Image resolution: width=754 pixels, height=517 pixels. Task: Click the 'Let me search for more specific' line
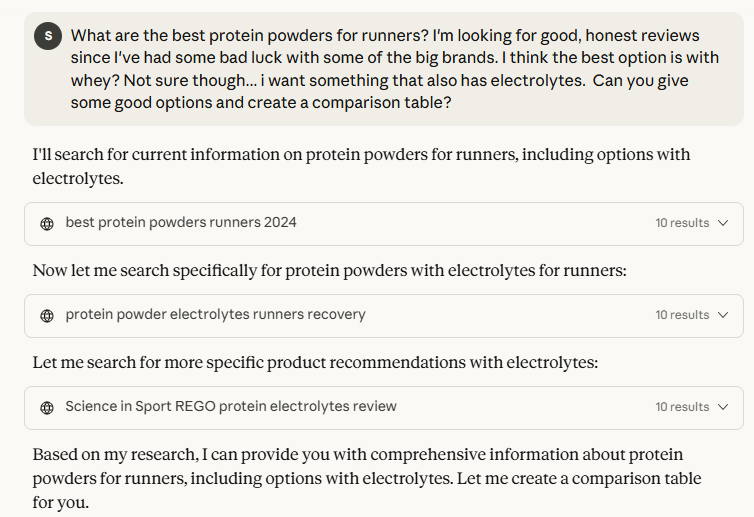(x=315, y=362)
